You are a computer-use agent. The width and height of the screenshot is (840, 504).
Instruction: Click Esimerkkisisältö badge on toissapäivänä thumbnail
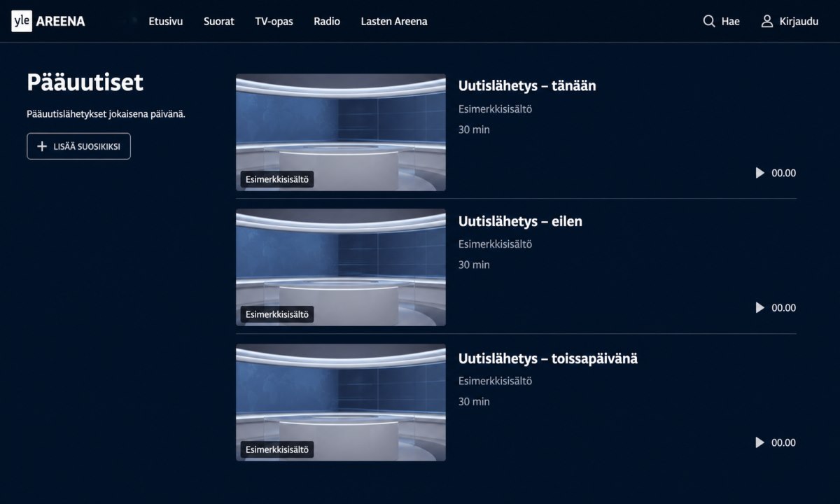pyautogui.click(x=277, y=449)
